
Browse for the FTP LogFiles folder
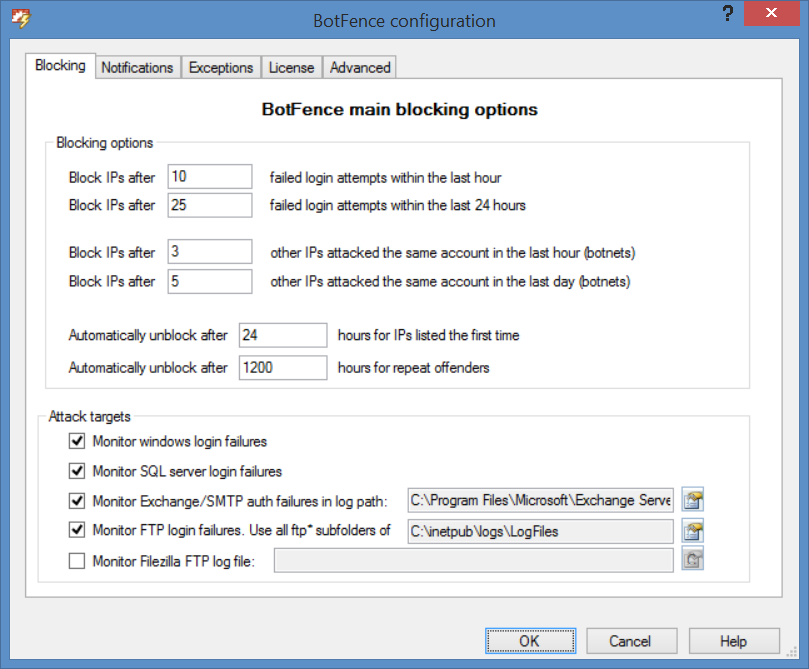click(692, 530)
